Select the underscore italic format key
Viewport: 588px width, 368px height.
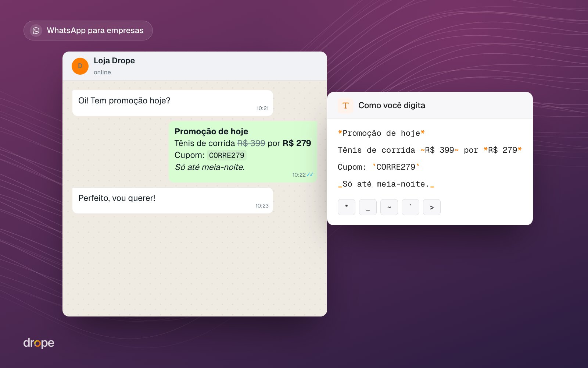click(368, 207)
